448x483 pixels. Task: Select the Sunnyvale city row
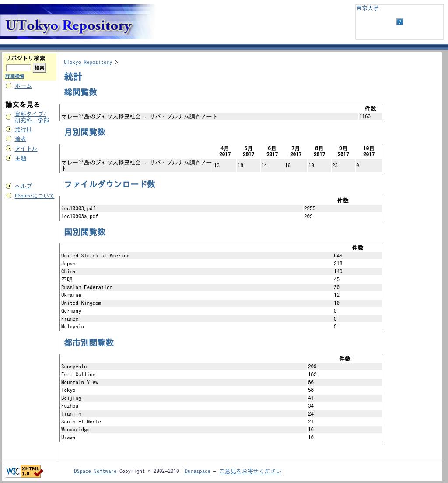[221, 367]
